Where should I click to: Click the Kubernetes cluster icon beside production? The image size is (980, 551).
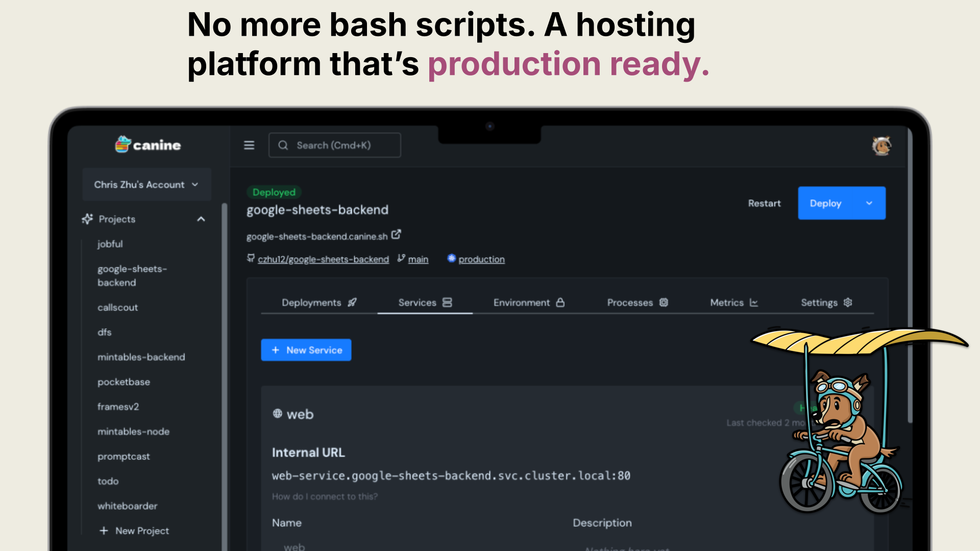[451, 258]
